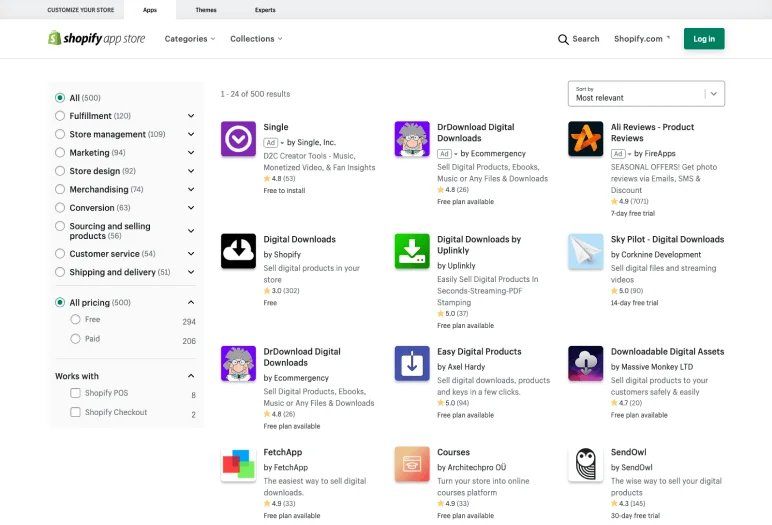Click the Search text in header

tap(586, 39)
